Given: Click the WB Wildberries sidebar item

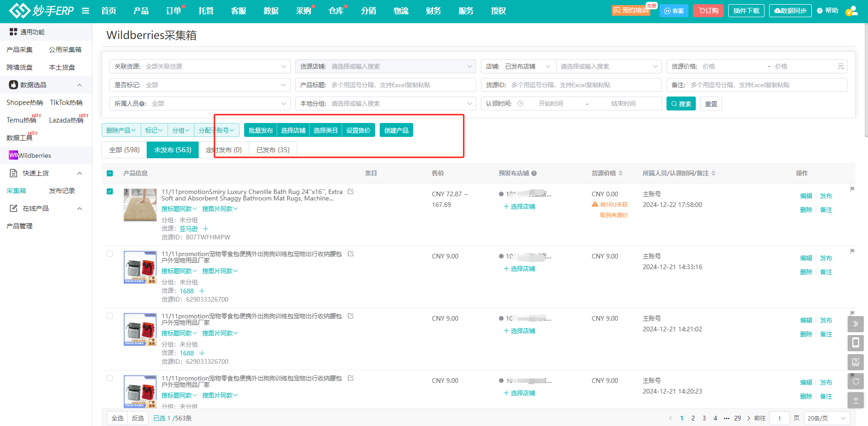Looking at the screenshot, I should (x=46, y=155).
